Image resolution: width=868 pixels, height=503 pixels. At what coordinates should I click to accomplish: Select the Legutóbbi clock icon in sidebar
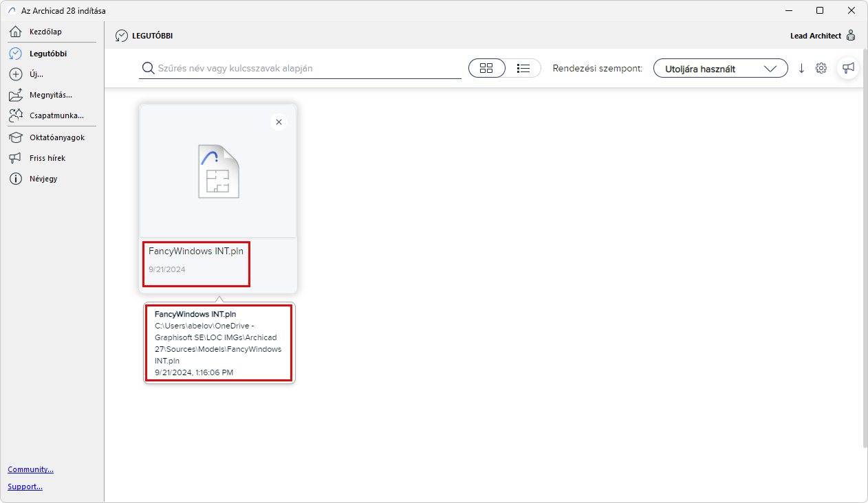(x=16, y=53)
